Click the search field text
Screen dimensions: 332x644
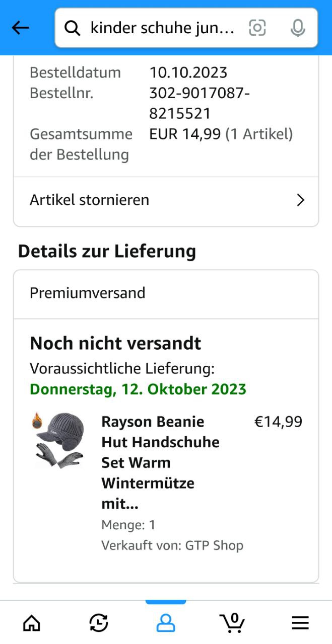coord(162,28)
